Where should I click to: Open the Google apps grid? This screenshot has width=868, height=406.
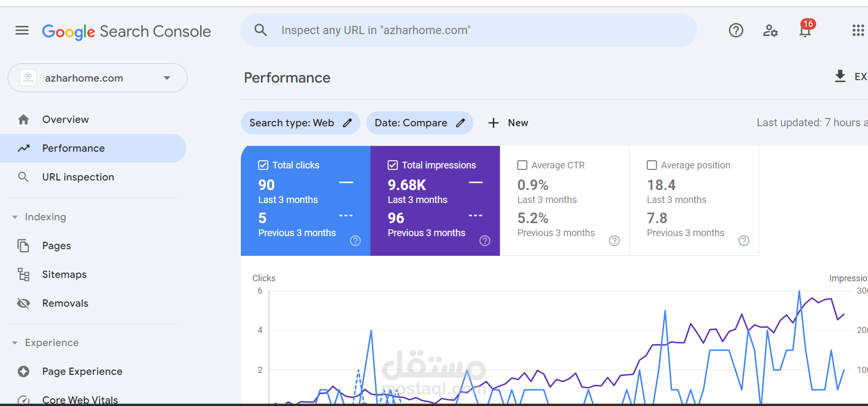(x=858, y=31)
